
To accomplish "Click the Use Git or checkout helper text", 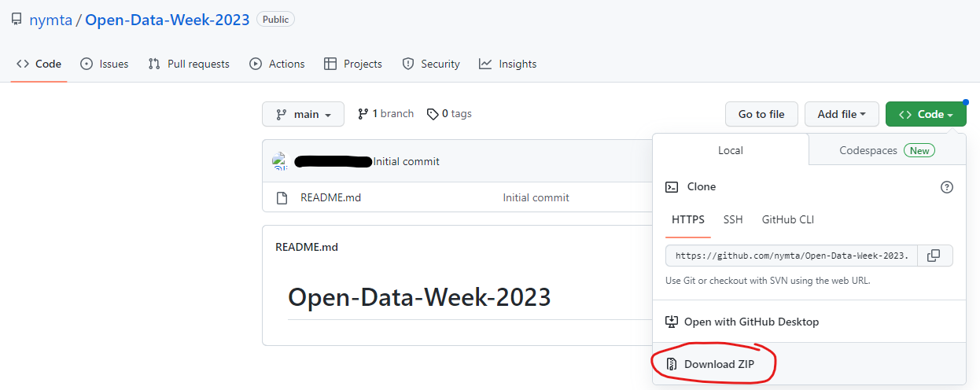I will point(768,281).
